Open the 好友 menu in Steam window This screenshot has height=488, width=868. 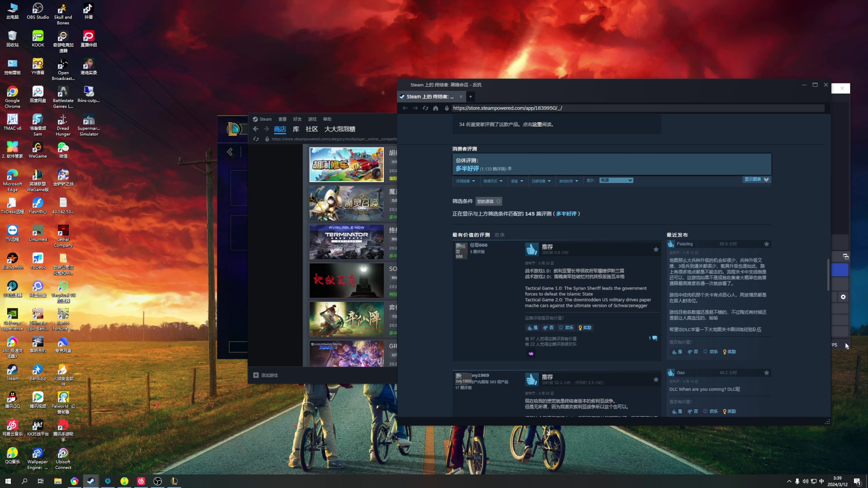click(x=297, y=119)
